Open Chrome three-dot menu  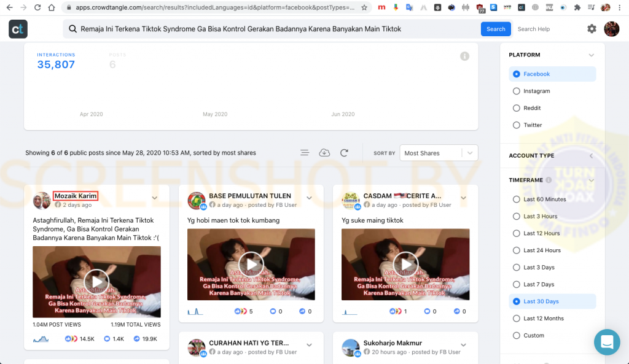click(x=620, y=7)
